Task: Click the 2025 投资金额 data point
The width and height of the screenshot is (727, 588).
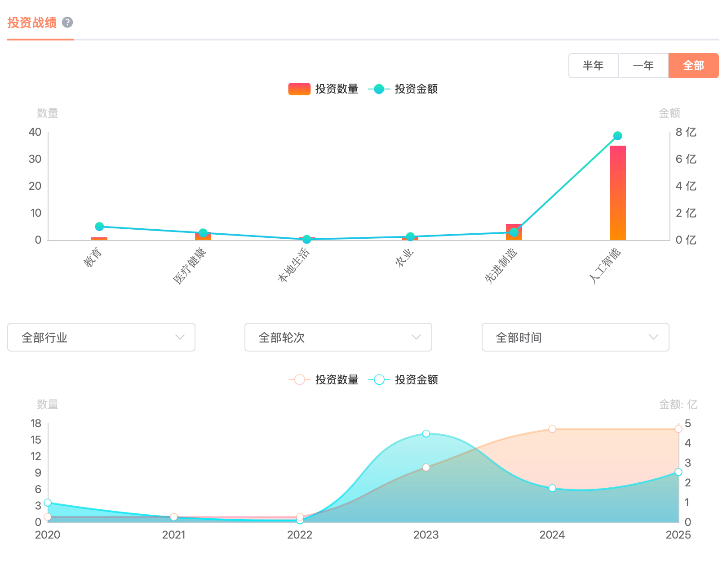Action: click(678, 472)
